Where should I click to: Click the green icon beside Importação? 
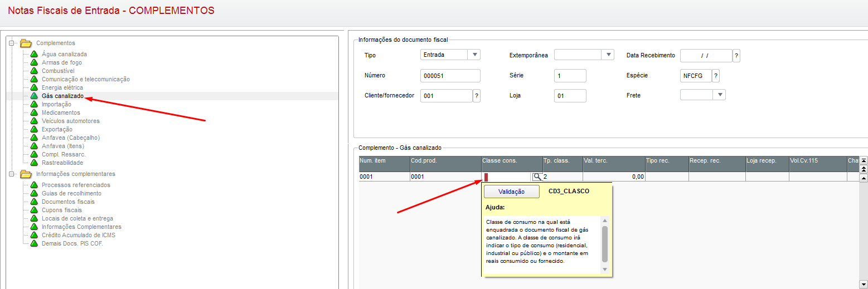tap(34, 104)
